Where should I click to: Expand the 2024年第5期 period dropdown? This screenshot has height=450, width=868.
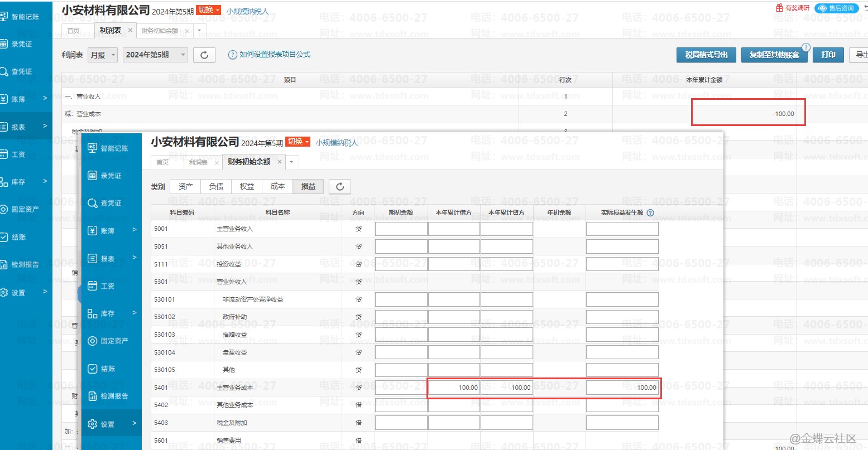155,55
